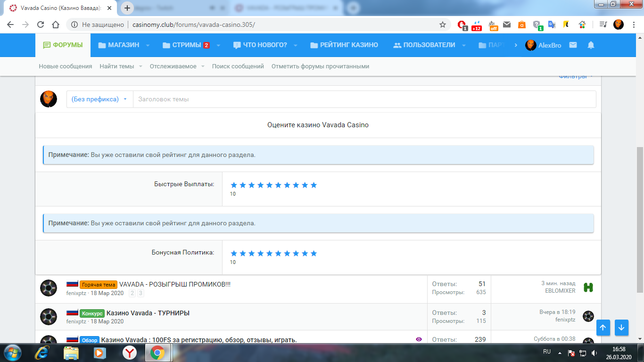Image resolution: width=644 pixels, height=362 pixels.
Task: Open the ФОРУМЫ navigation tab
Action: coord(63,45)
